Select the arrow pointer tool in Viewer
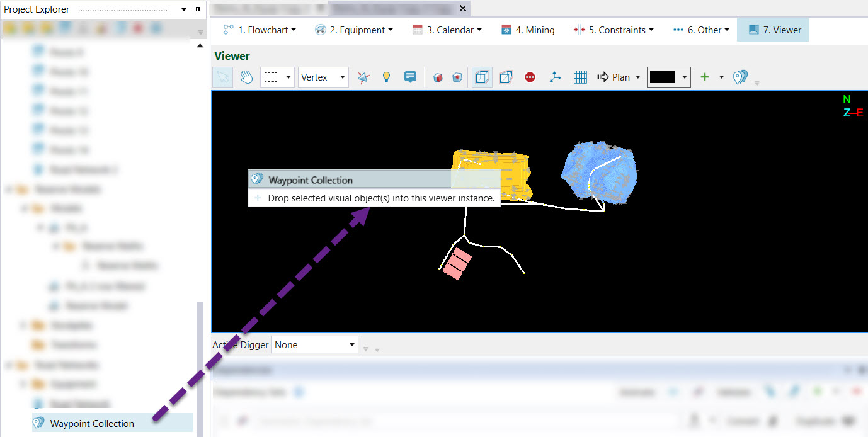868x437 pixels. (x=223, y=77)
